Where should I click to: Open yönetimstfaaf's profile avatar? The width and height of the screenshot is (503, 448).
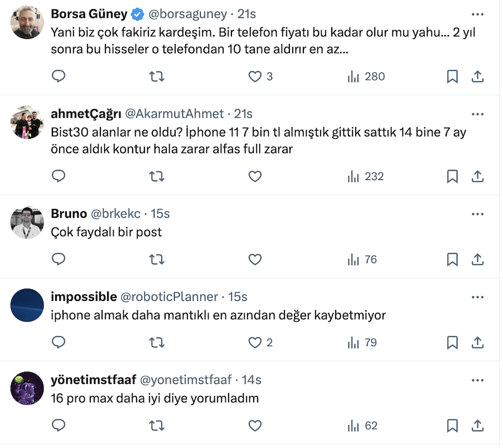tap(27, 388)
